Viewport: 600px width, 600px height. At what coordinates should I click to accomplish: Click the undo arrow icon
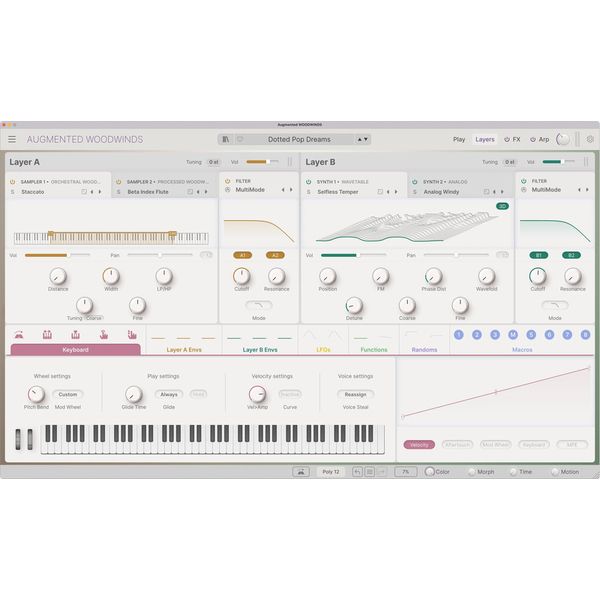[357, 472]
